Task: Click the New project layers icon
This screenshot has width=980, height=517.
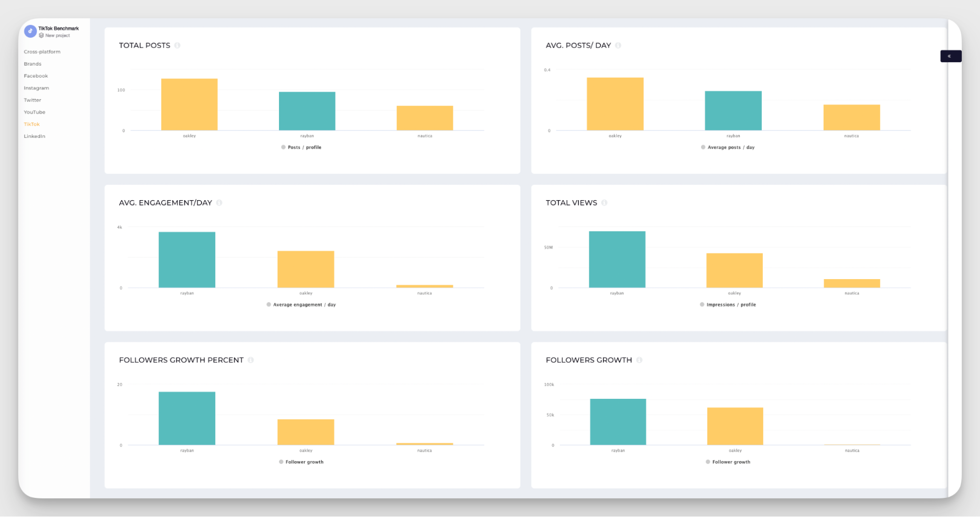Action: 42,35
